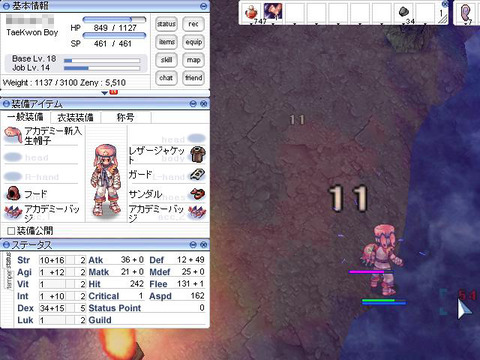
Task: Click the Flee value 131 + 1
Action: tap(191, 284)
